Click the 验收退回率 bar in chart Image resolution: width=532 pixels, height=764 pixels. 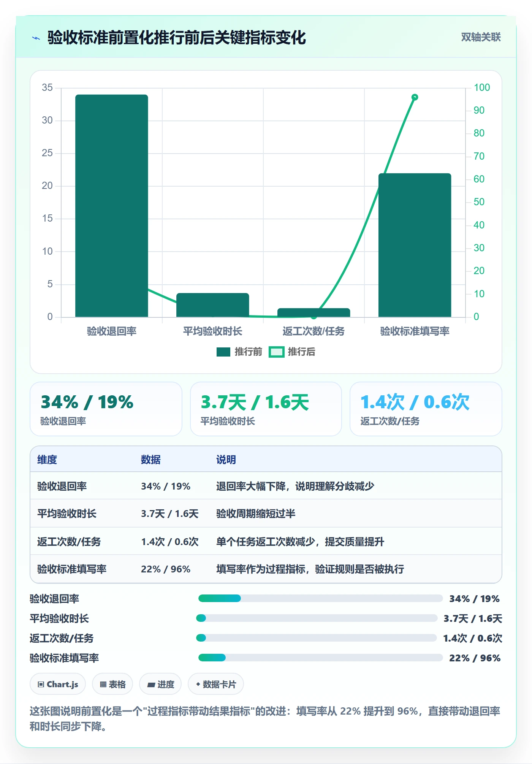(x=112, y=206)
